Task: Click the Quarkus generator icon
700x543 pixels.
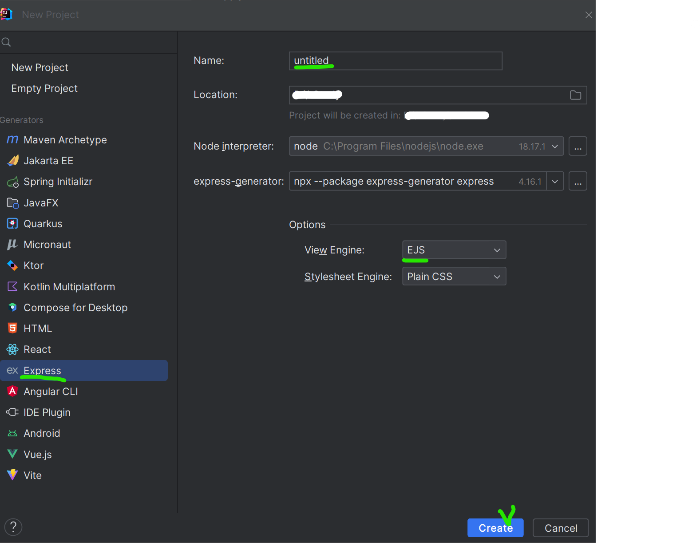Action: [12, 224]
